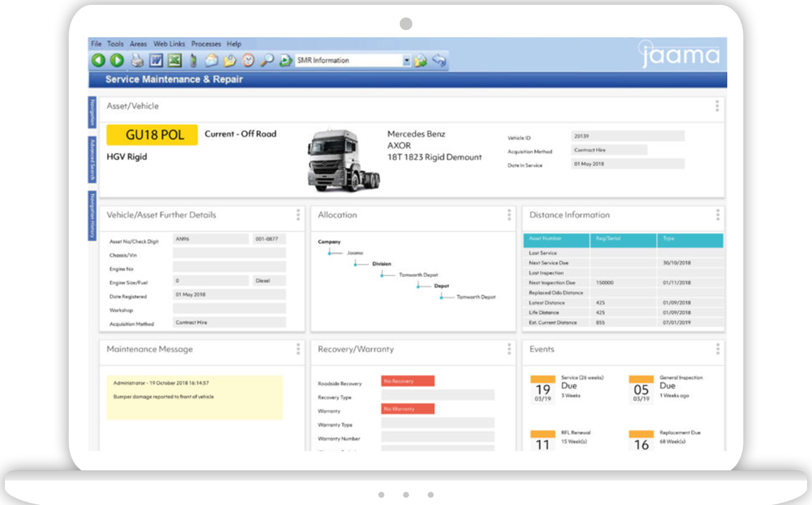812x505 pixels.
Task: Click the empty Engine No field
Action: (x=229, y=267)
